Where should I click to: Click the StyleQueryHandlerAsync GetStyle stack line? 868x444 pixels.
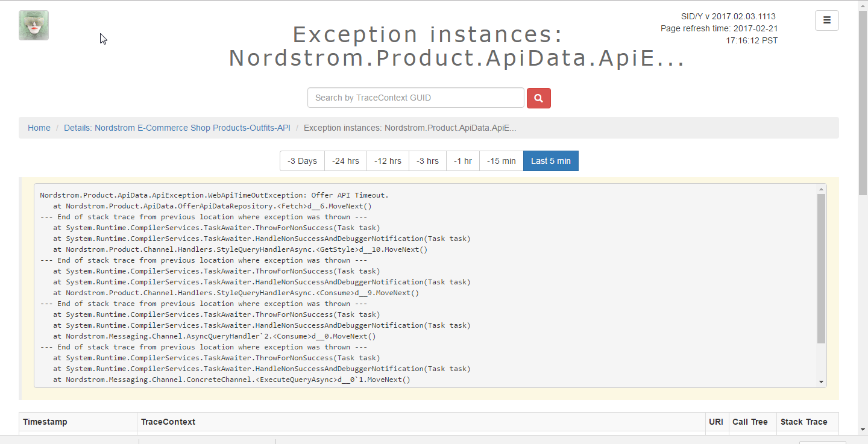(240, 249)
